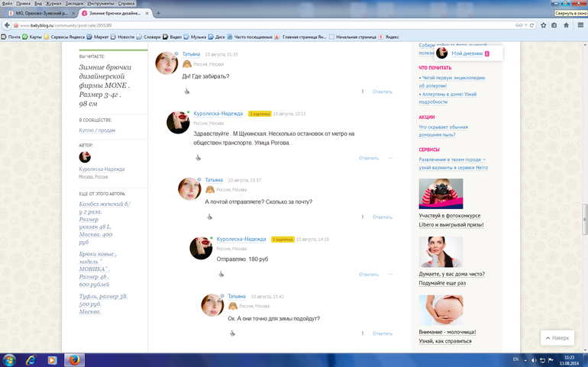This screenshot has height=367, width=588.
Task: Reply to 'Ок. А они точно для зимы подойдут?'
Action: [x=383, y=333]
